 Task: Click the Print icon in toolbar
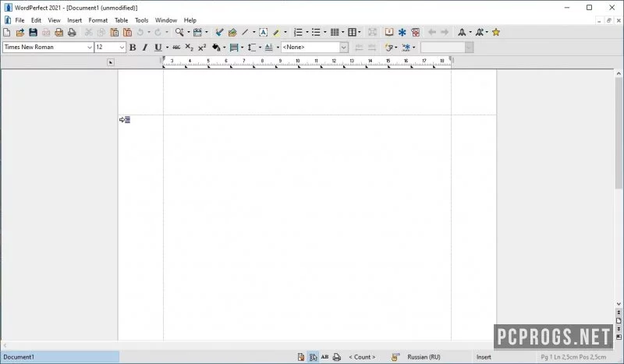point(72,33)
